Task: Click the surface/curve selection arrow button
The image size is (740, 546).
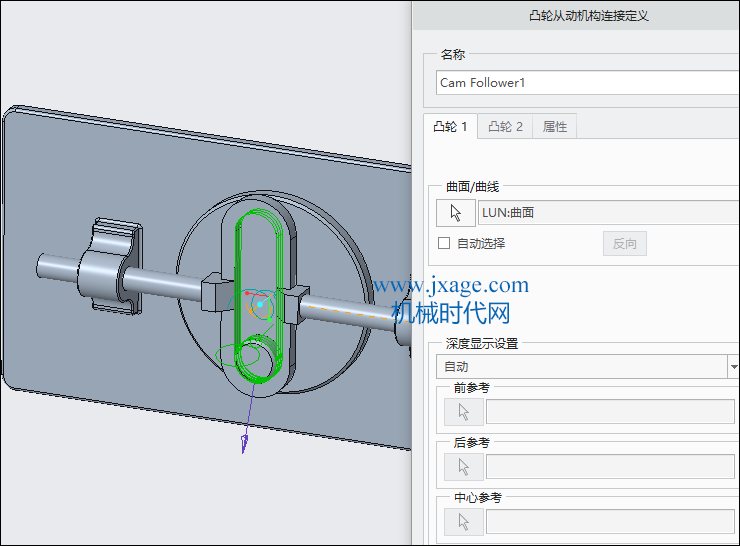Action: click(x=455, y=213)
